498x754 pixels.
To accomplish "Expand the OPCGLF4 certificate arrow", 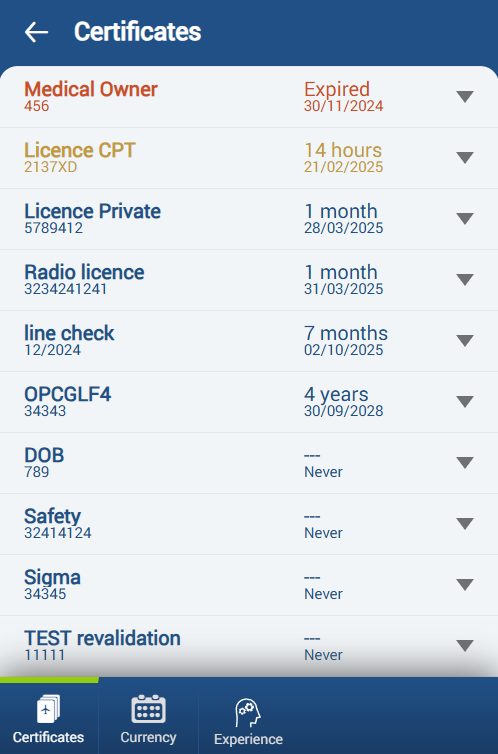I will pos(465,402).
